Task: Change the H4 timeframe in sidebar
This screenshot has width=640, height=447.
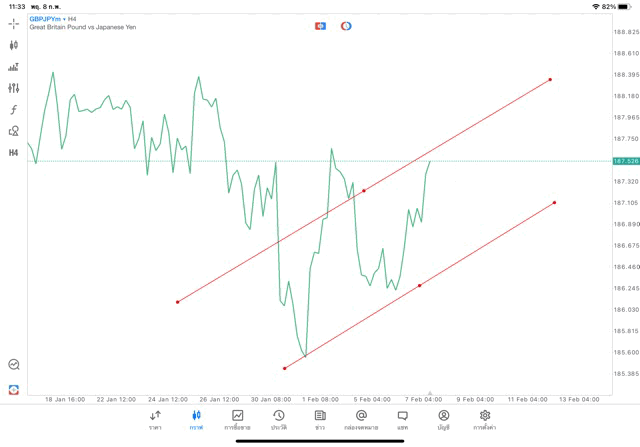Action: point(14,153)
